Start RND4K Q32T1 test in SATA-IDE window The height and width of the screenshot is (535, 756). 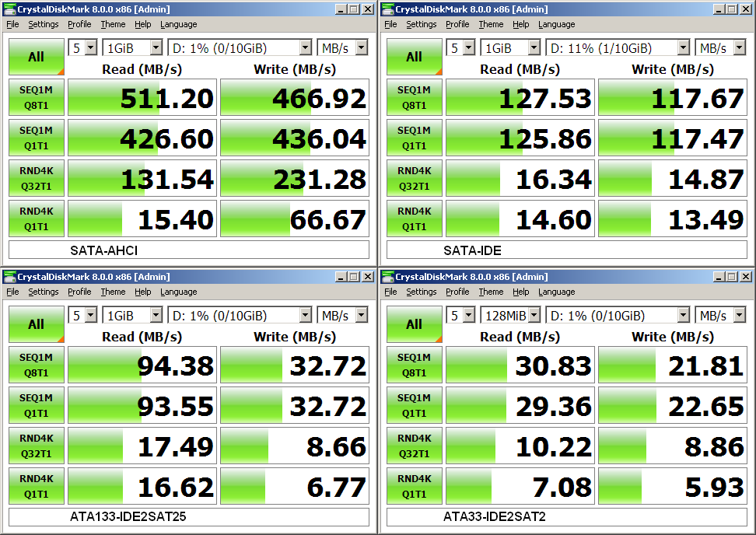point(414,178)
